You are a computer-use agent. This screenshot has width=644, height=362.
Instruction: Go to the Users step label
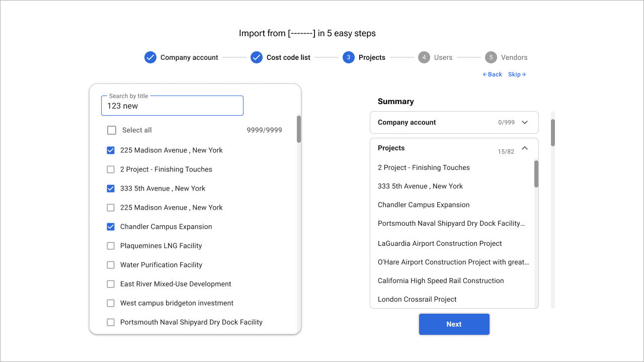(x=443, y=57)
